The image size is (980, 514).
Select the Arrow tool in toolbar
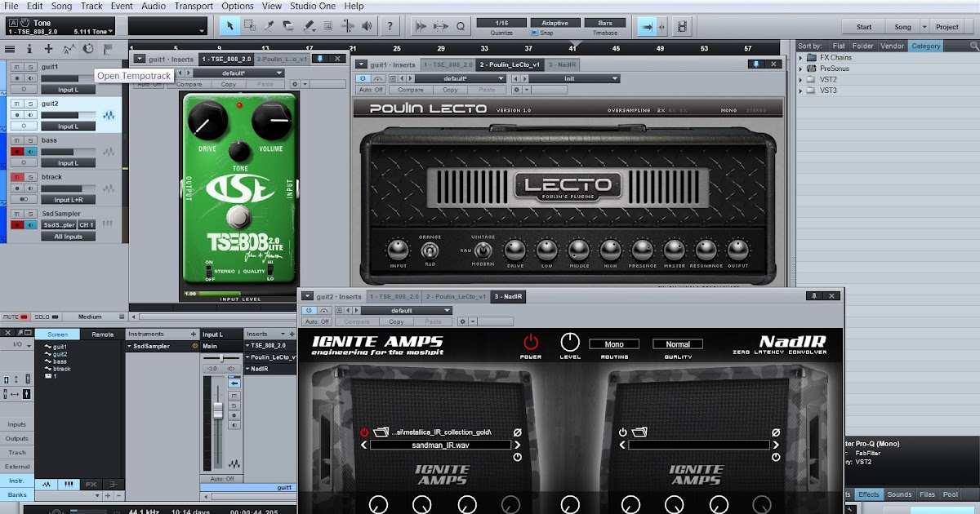click(230, 26)
